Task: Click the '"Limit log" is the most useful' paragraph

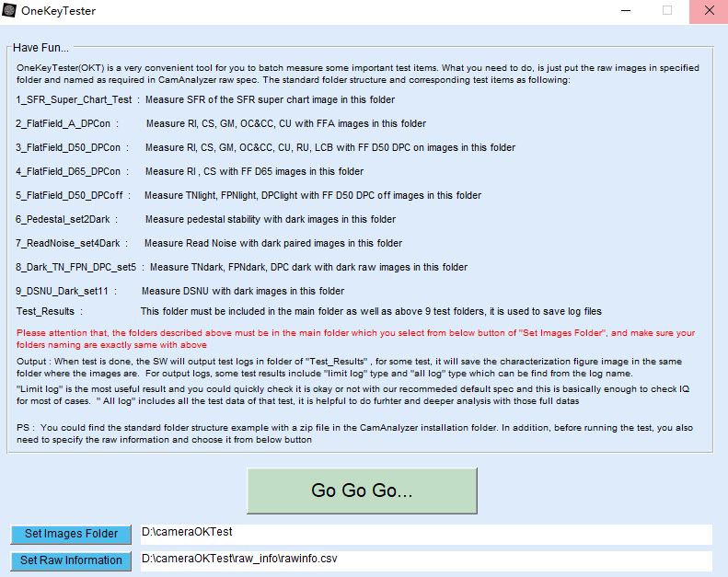Action: pyautogui.click(x=353, y=395)
